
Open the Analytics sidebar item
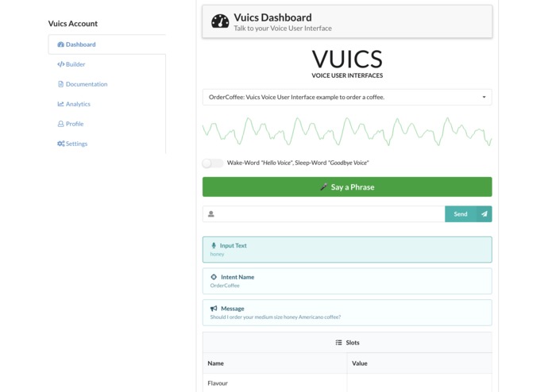(107, 104)
